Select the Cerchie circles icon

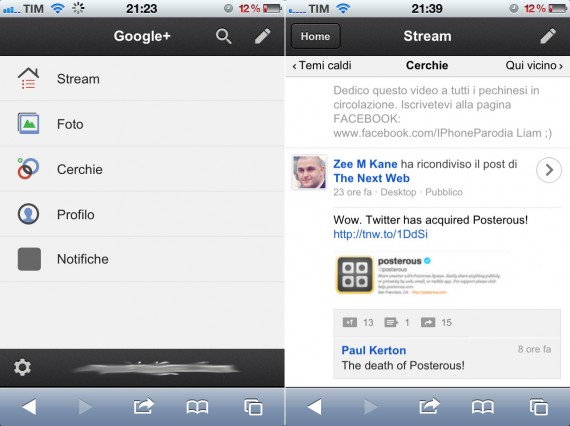coord(28,169)
